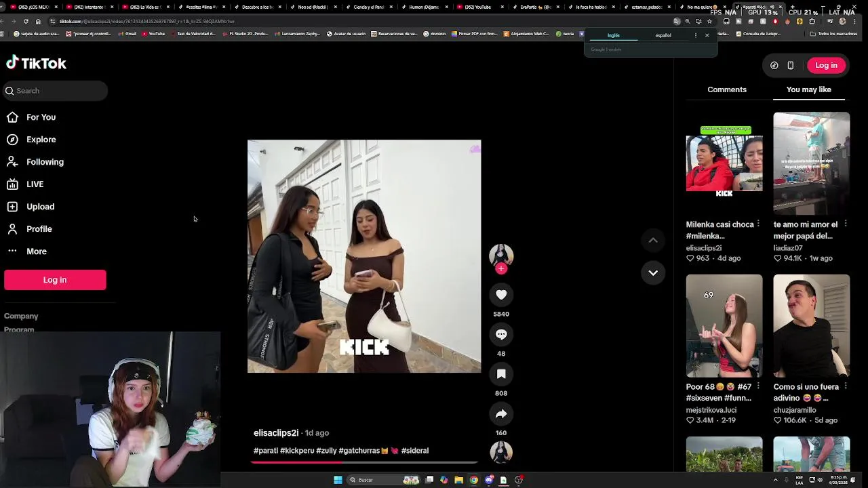The width and height of the screenshot is (868, 488).
Task: Expand the More menu in sidebar
Action: (36, 251)
